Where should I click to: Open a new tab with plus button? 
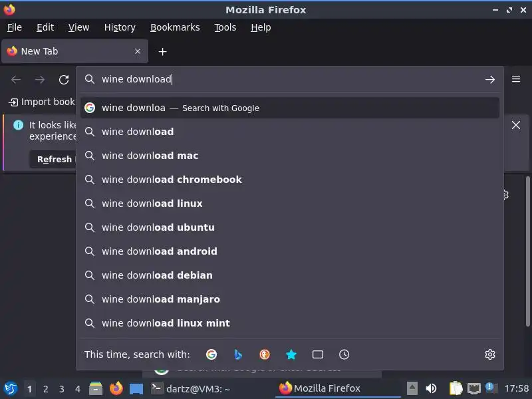point(162,52)
